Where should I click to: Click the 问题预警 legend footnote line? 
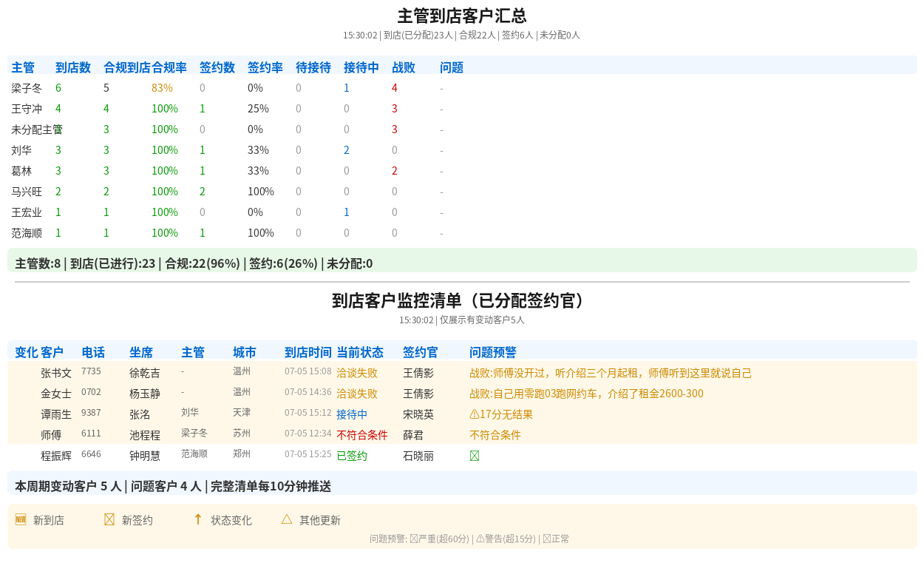pos(469,539)
